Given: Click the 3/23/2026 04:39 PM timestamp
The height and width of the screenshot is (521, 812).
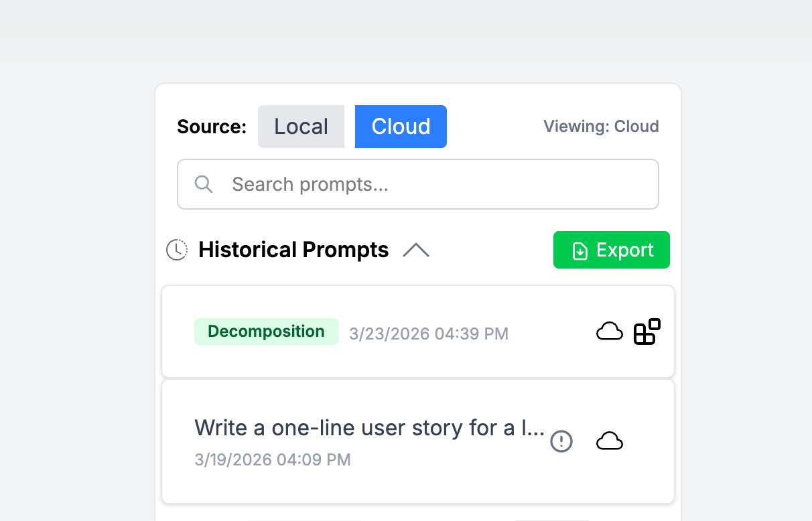Looking at the screenshot, I should click(429, 333).
